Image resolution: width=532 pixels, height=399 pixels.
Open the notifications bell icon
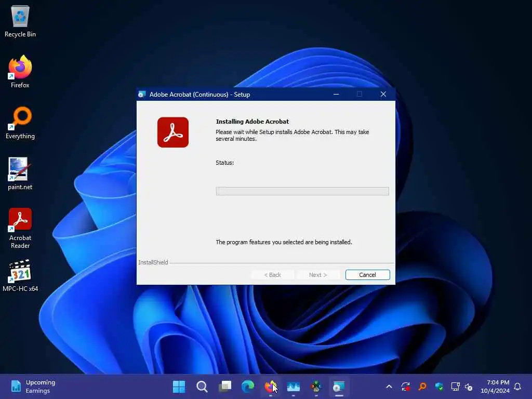point(517,387)
